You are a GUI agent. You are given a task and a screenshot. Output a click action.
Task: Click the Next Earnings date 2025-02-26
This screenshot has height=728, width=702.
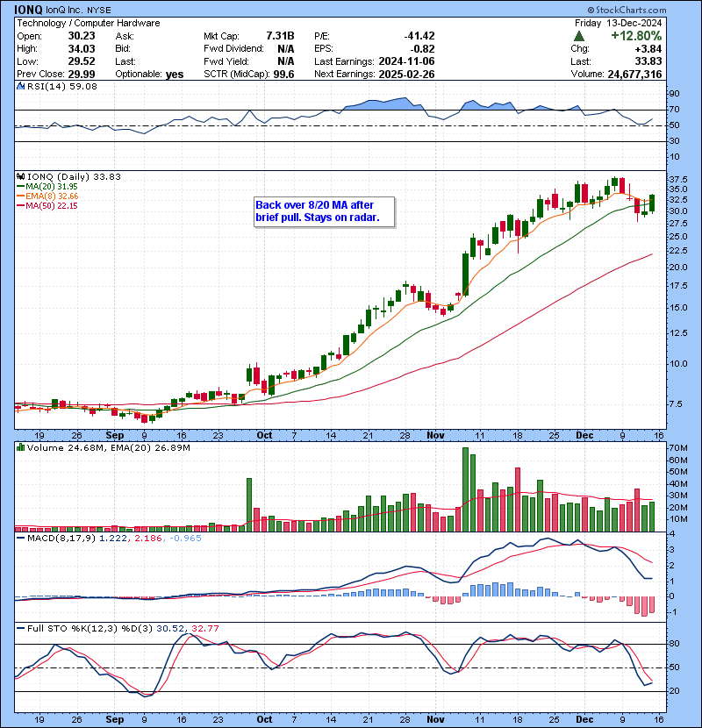[406, 75]
